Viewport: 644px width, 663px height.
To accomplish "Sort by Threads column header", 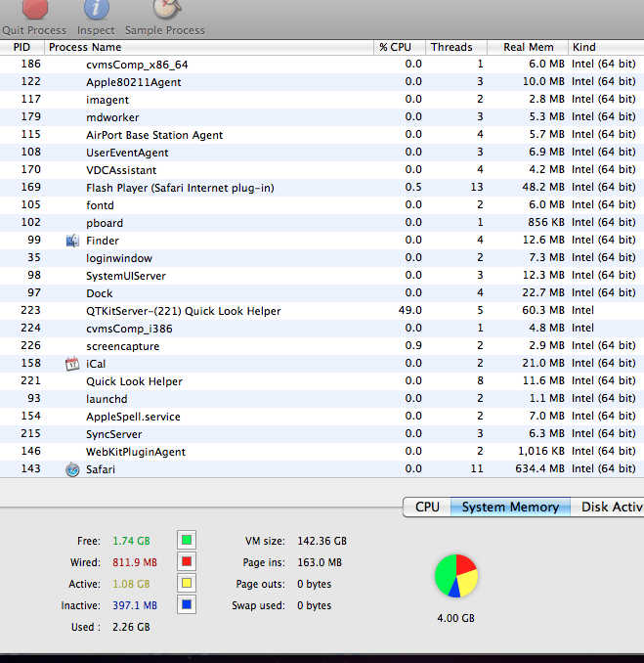I will pyautogui.click(x=456, y=47).
